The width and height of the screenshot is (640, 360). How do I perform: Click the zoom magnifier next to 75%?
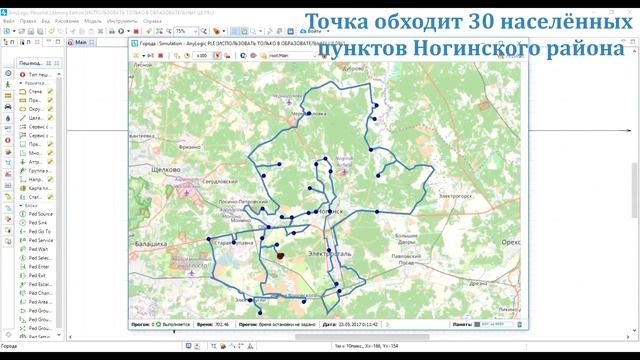click(204, 31)
